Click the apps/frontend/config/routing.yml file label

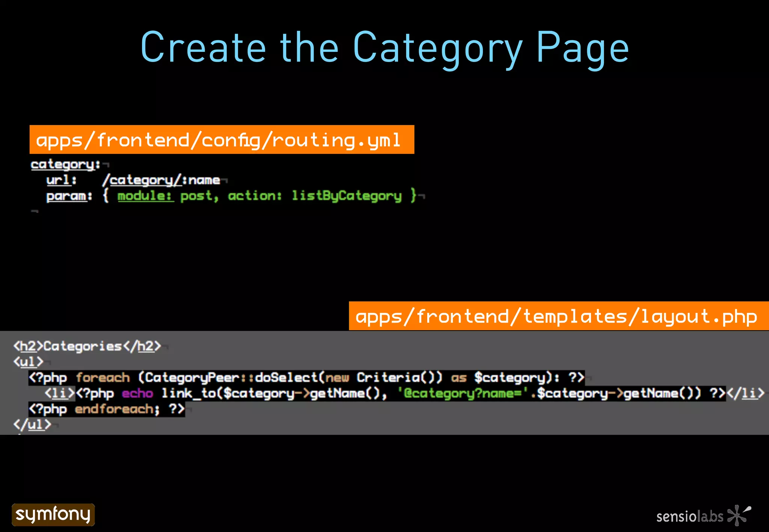[222, 140]
